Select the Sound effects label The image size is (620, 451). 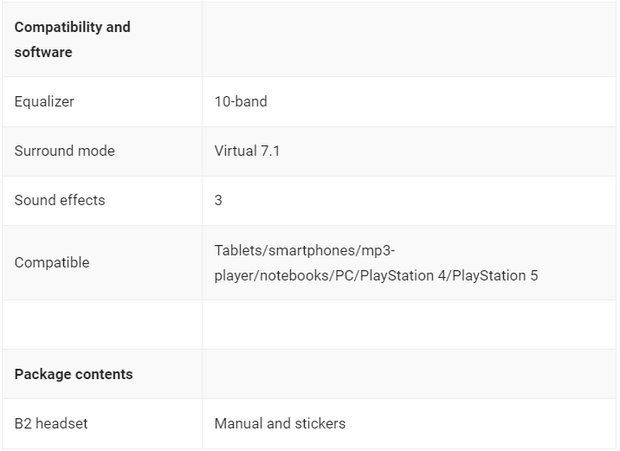(60, 200)
